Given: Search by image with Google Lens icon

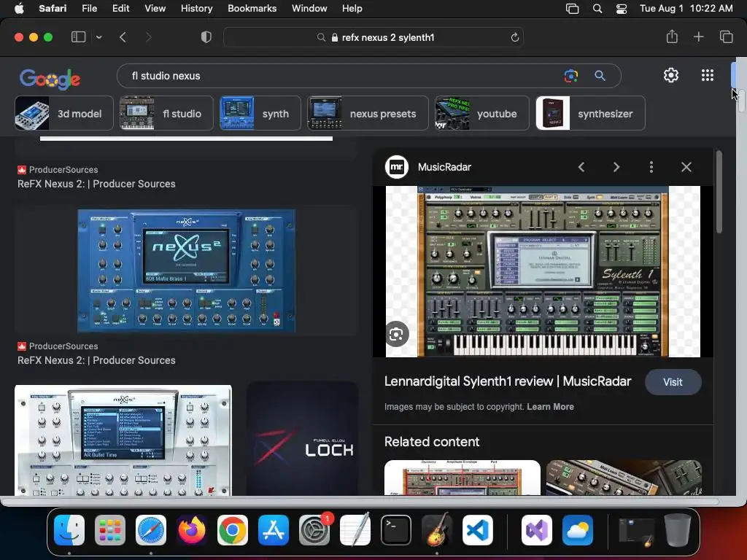Looking at the screenshot, I should (x=570, y=76).
